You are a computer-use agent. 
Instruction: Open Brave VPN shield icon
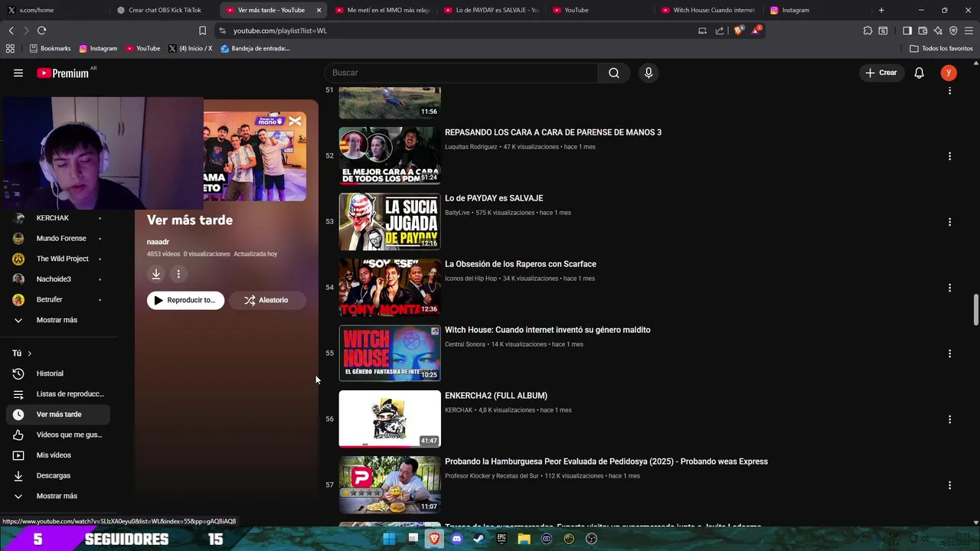(x=953, y=31)
